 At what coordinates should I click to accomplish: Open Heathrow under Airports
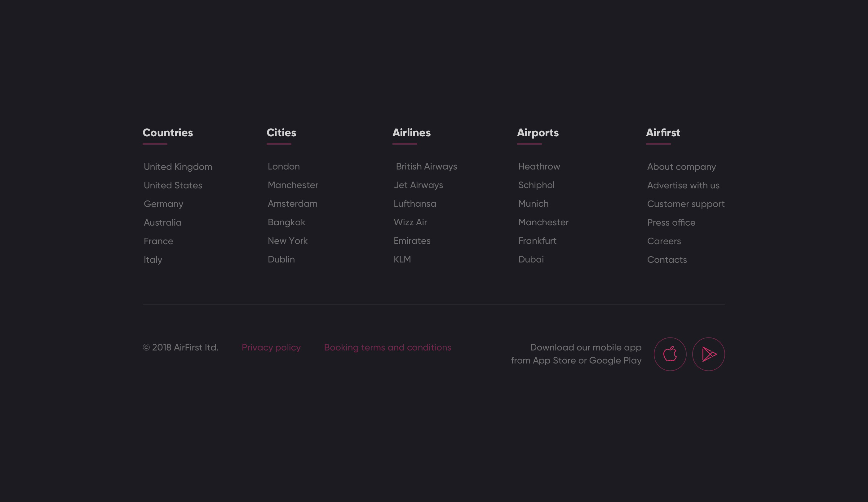tap(539, 166)
